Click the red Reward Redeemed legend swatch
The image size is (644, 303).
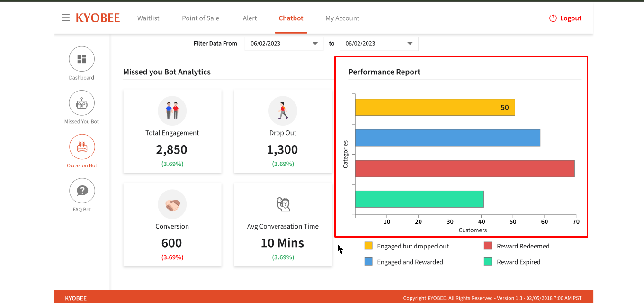tap(488, 246)
